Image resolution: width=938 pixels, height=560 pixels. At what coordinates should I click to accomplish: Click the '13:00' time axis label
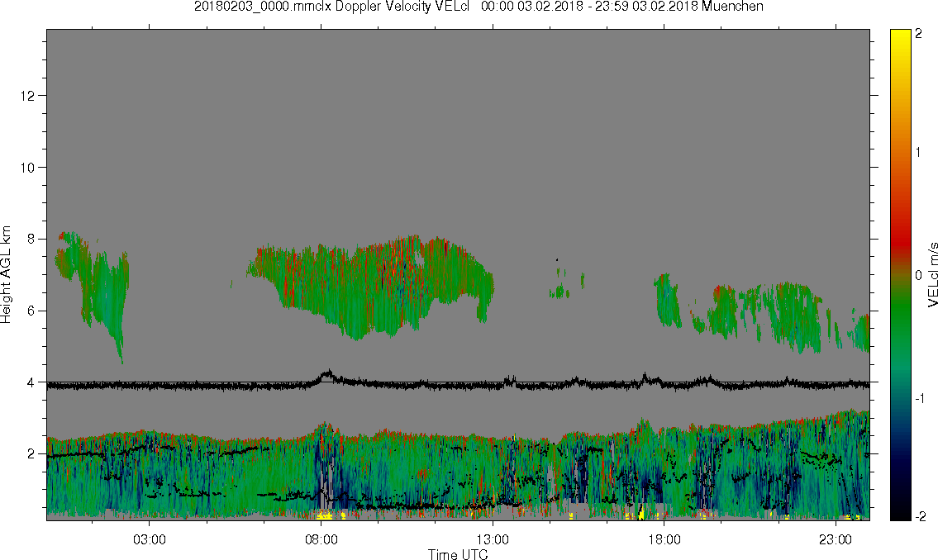pyautogui.click(x=493, y=539)
